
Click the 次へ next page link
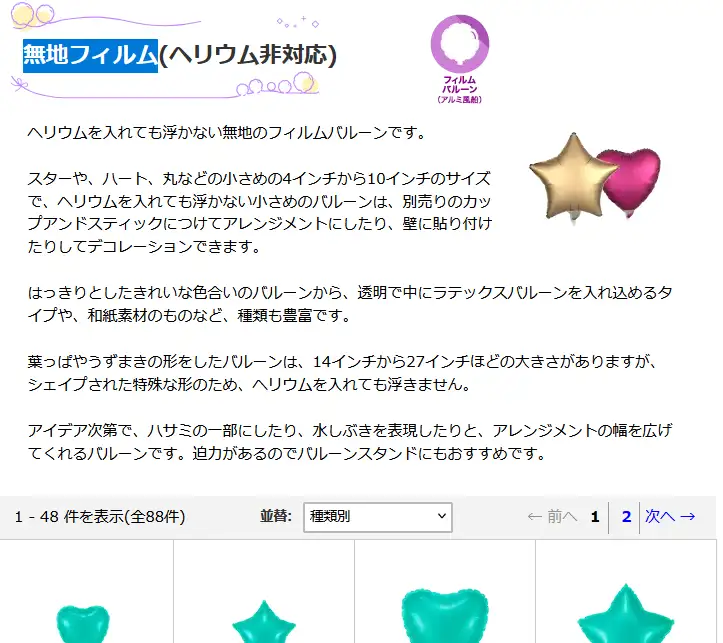coord(670,517)
